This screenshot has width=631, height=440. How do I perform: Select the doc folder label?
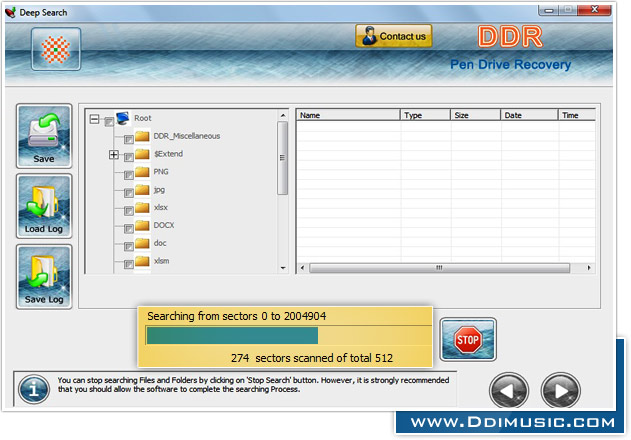click(x=160, y=243)
